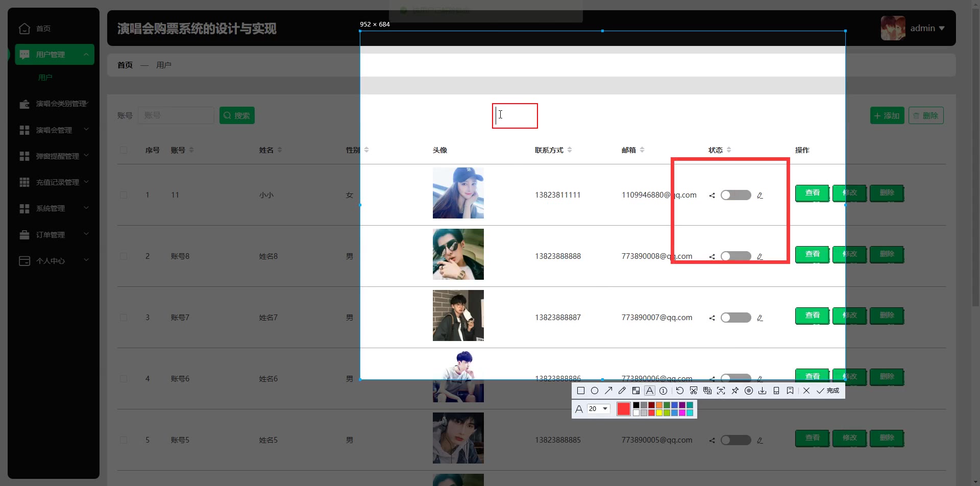Pick the yellow color swatch
980x486 pixels.
[659, 412]
